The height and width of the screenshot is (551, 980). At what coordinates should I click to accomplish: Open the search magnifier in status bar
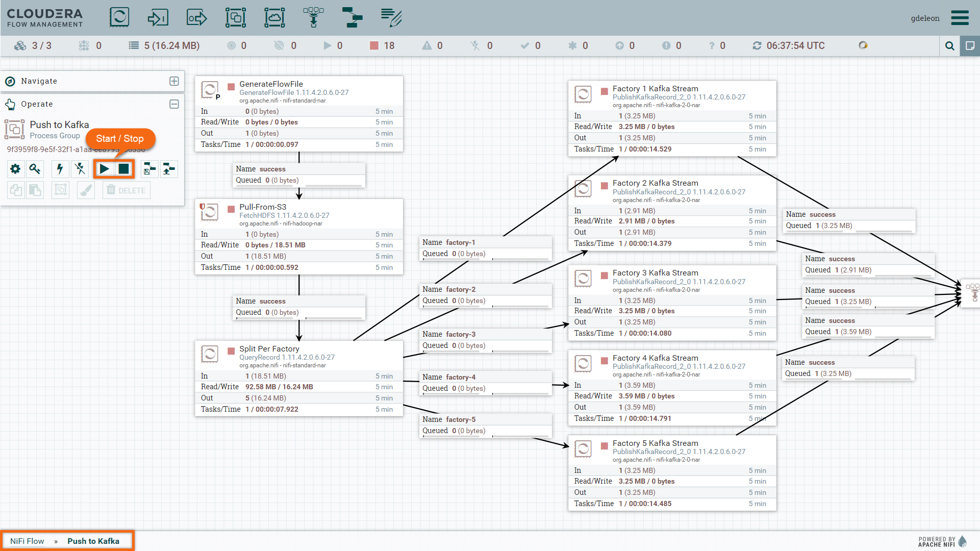click(949, 46)
